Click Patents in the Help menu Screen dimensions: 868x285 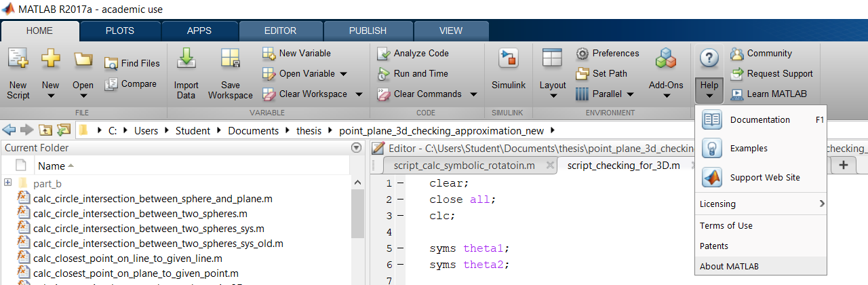coord(761,246)
